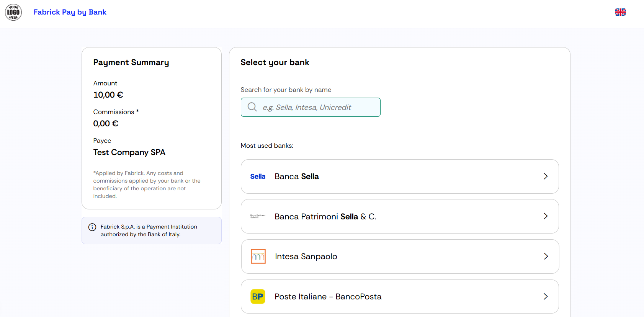Image resolution: width=644 pixels, height=317 pixels.
Task: Click the 'Select your bank' heading
Action: tap(275, 62)
